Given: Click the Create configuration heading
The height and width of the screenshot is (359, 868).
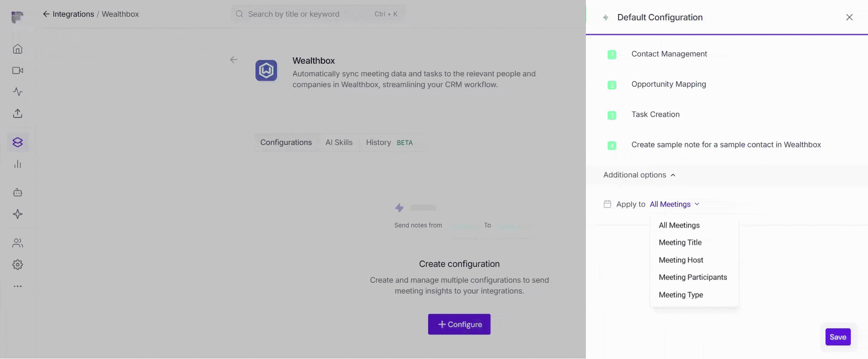Looking at the screenshot, I should (459, 264).
